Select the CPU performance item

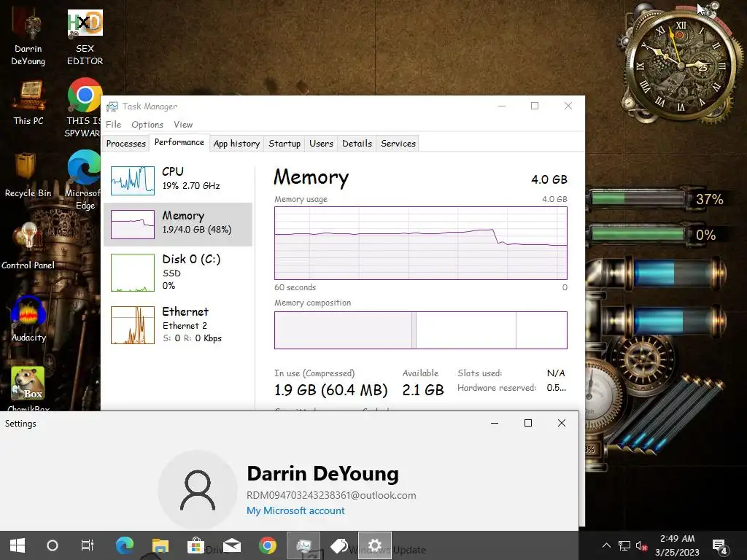[178, 180]
